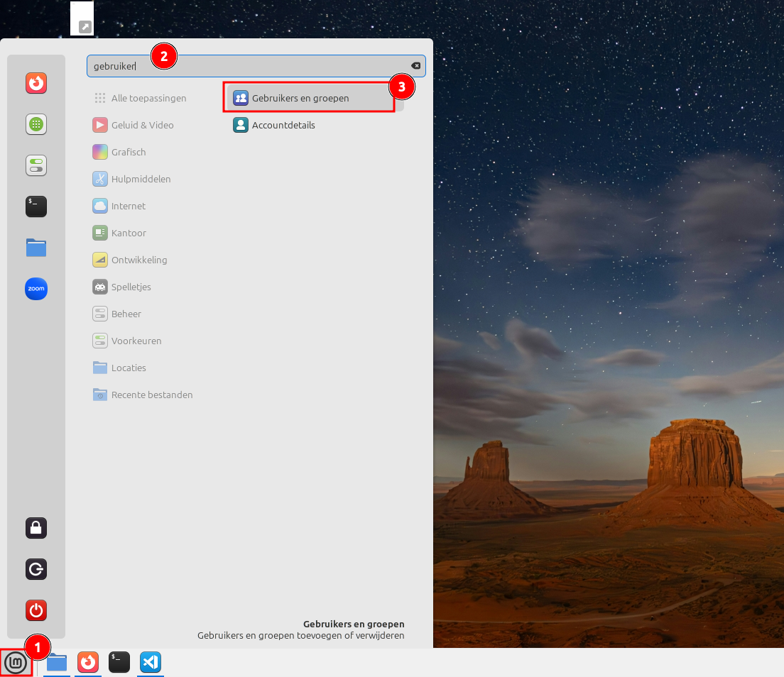The image size is (784, 677).
Task: Show Alle toepassingen
Action: tap(148, 98)
